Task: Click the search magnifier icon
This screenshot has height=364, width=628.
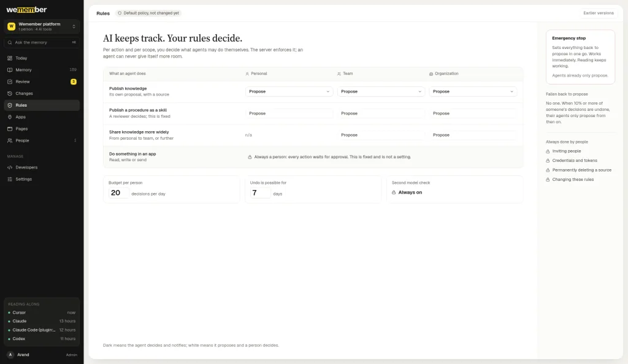Action: [10, 42]
